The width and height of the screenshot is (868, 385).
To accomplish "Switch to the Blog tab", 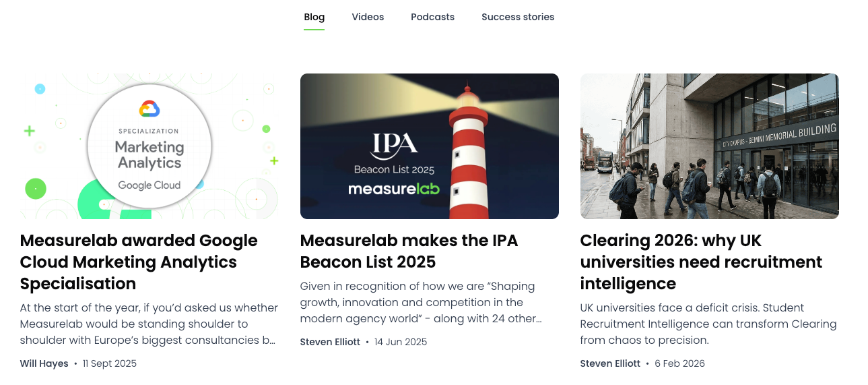I will coord(314,17).
